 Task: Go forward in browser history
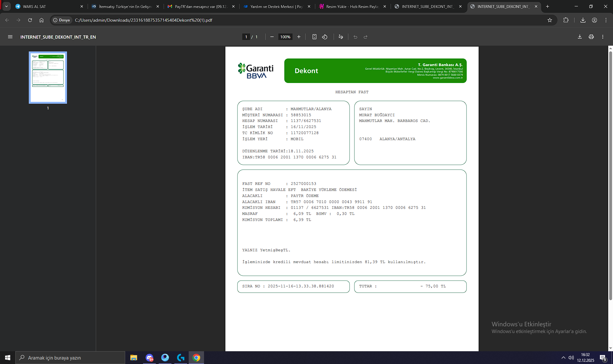click(x=19, y=20)
